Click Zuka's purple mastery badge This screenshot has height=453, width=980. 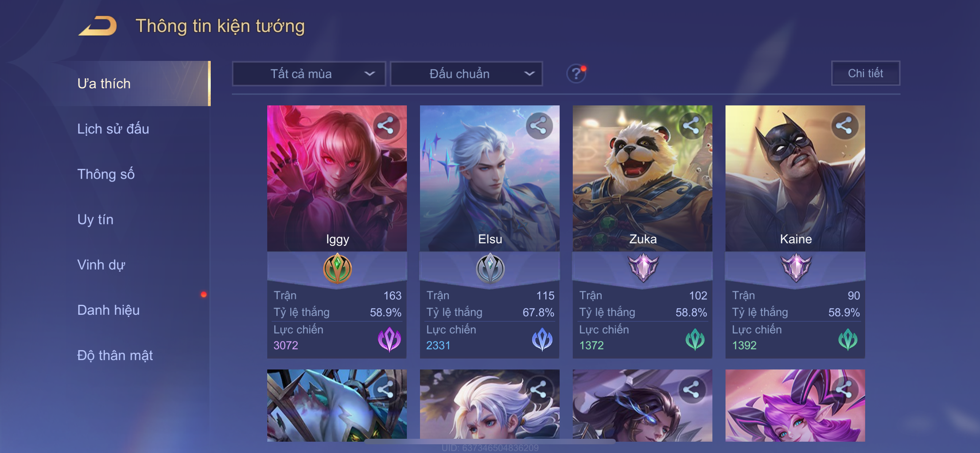643,268
